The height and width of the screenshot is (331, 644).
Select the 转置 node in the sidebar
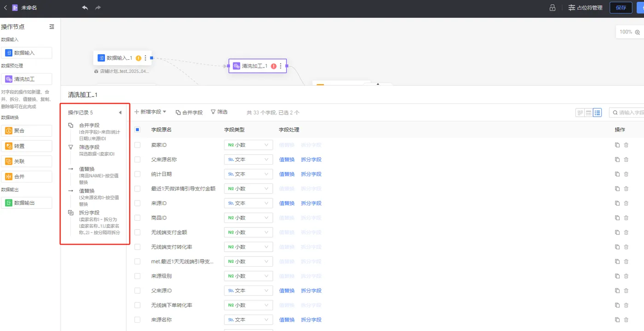tap(27, 146)
